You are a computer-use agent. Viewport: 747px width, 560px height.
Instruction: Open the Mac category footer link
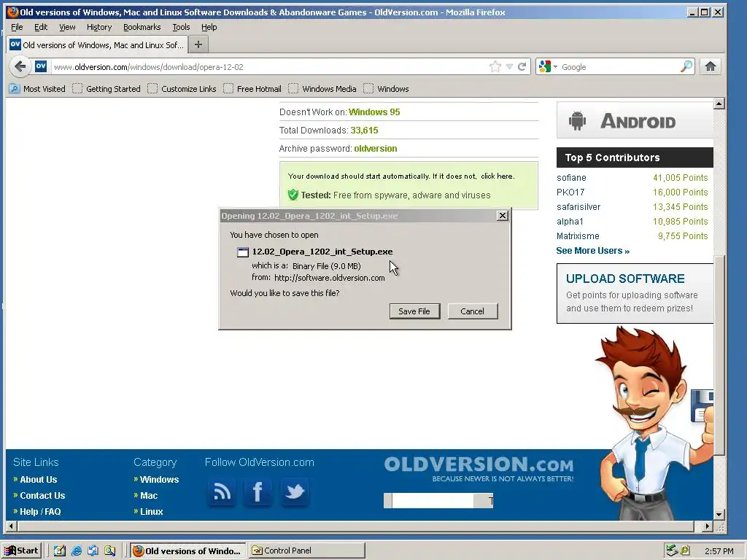tap(149, 496)
